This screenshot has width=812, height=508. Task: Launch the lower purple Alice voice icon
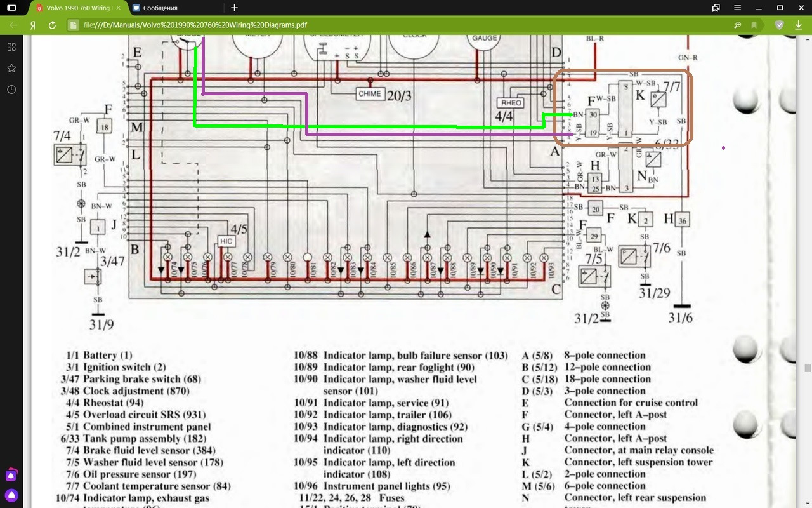[x=11, y=495]
